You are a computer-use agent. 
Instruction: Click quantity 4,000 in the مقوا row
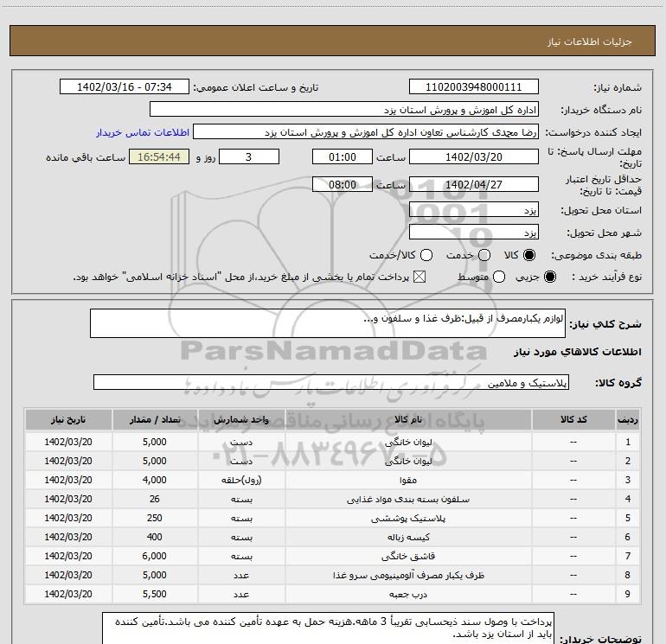pyautogui.click(x=155, y=480)
